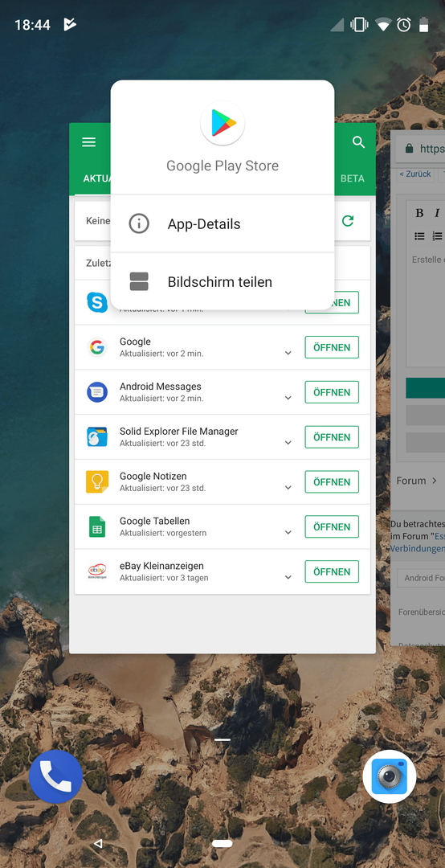Image resolution: width=445 pixels, height=868 pixels.
Task: Tap the eBay Kleinanzeigen app icon
Action: coord(97,572)
